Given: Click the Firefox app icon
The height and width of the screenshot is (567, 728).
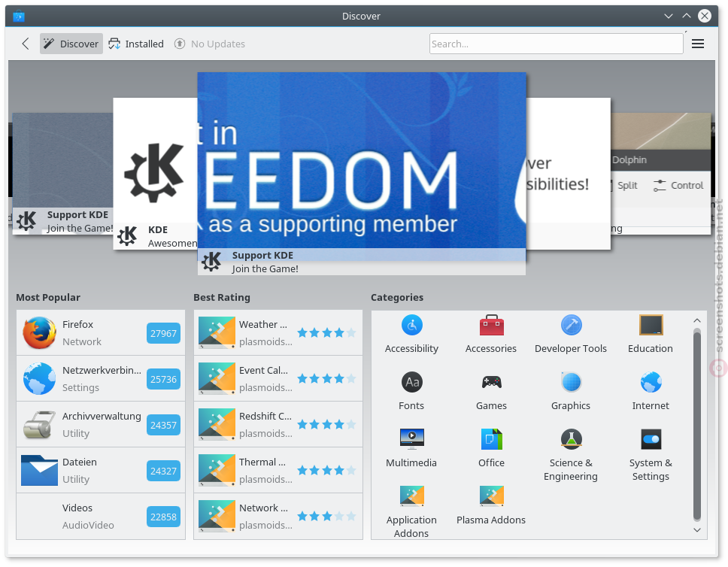Looking at the screenshot, I should point(39,333).
